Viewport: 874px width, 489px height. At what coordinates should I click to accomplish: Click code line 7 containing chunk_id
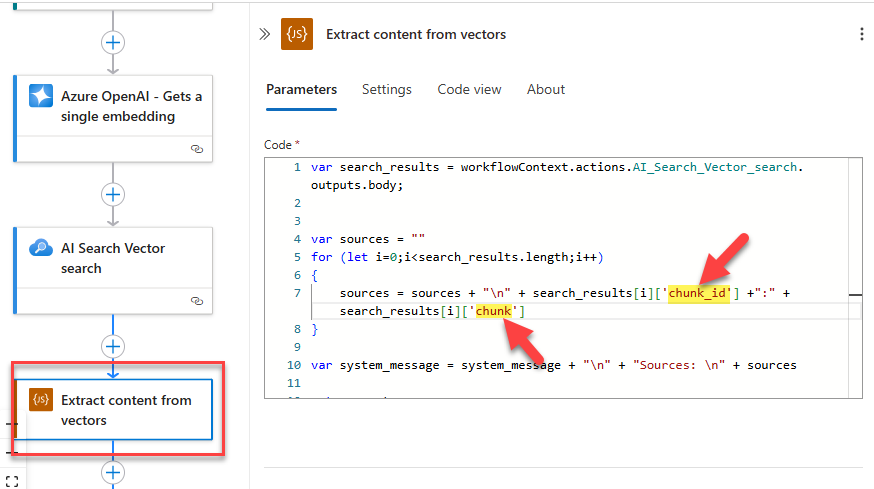point(560,293)
